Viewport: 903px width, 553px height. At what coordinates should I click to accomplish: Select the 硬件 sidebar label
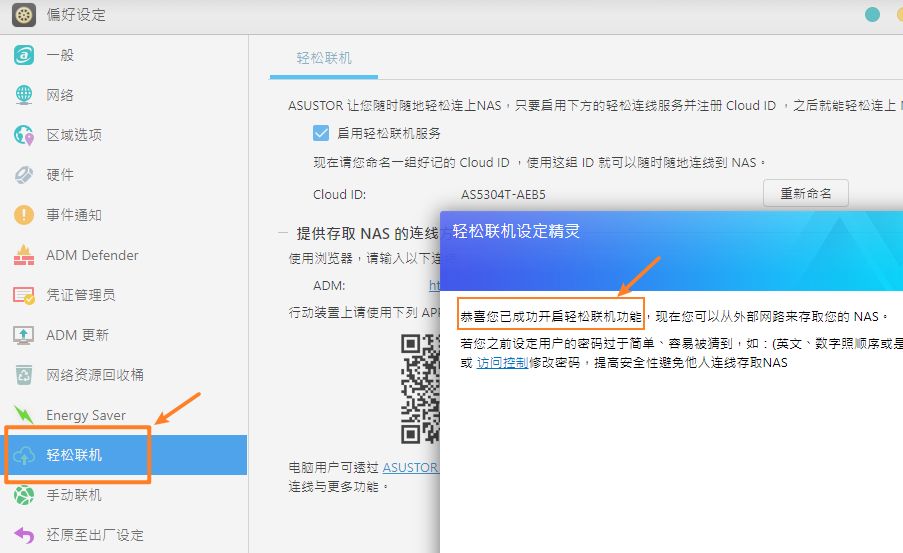pyautogui.click(x=60, y=175)
